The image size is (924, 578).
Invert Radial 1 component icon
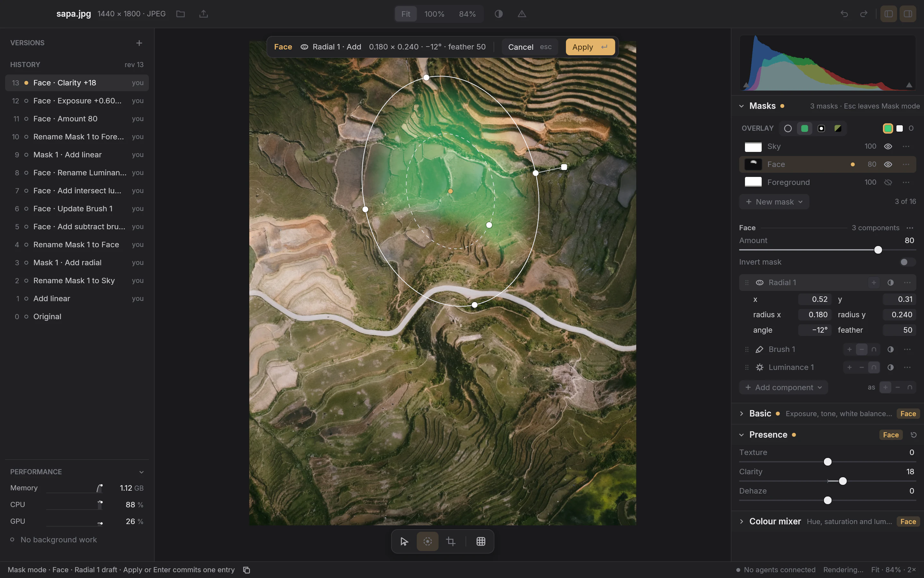pyautogui.click(x=890, y=283)
